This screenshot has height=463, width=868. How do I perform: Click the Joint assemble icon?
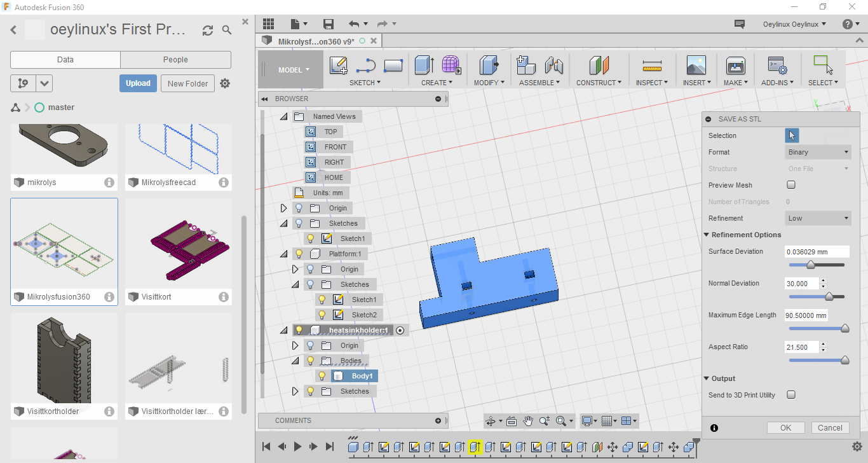[x=554, y=65]
